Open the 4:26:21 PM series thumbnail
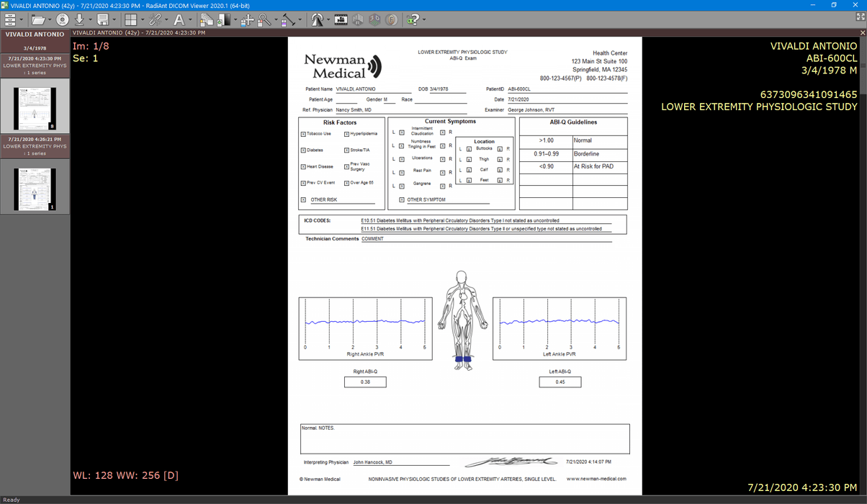The image size is (867, 504). click(35, 186)
